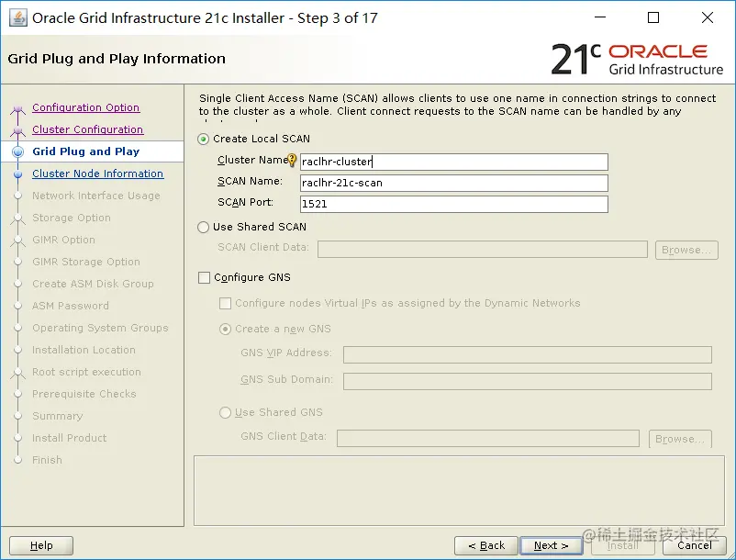Viewport: 736px width, 560px height.
Task: Click the Grid Plug and Play step bullet
Action: pyautogui.click(x=17, y=151)
